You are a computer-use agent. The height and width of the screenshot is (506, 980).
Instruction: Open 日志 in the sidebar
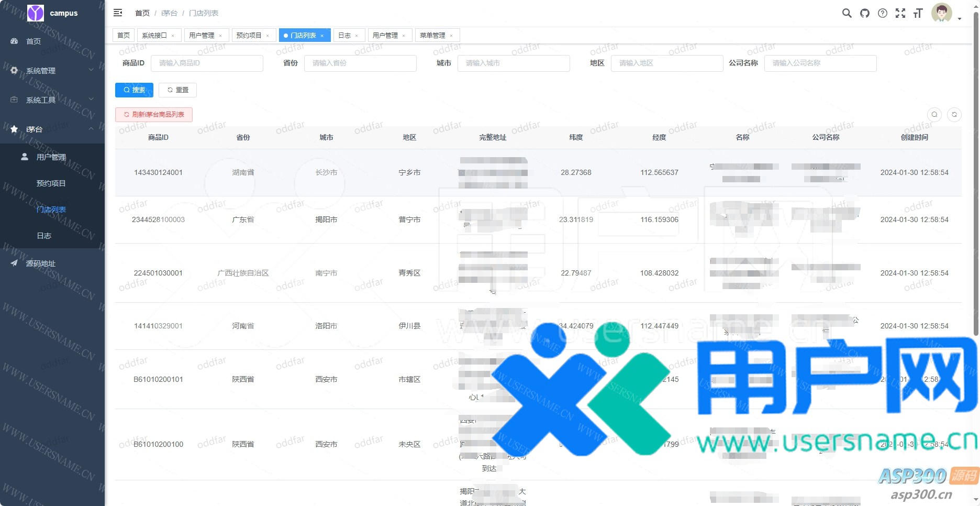[52, 235]
